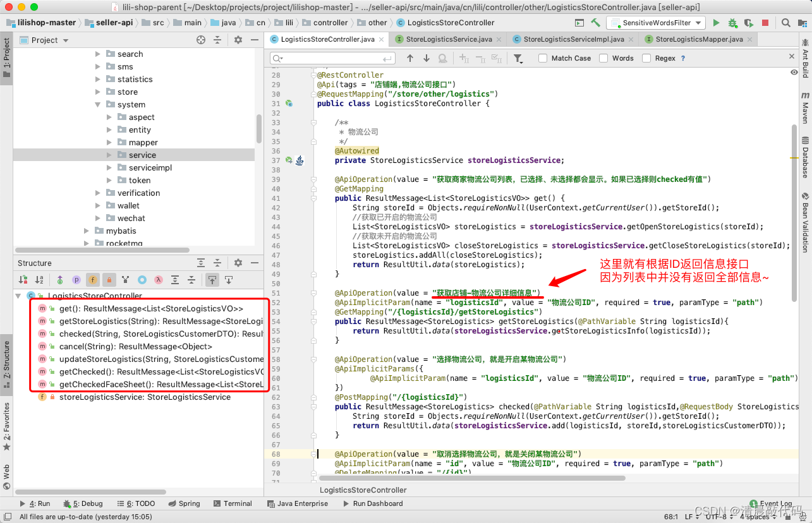Open the Regex help question mark
The image size is (812, 523).
pyautogui.click(x=682, y=58)
